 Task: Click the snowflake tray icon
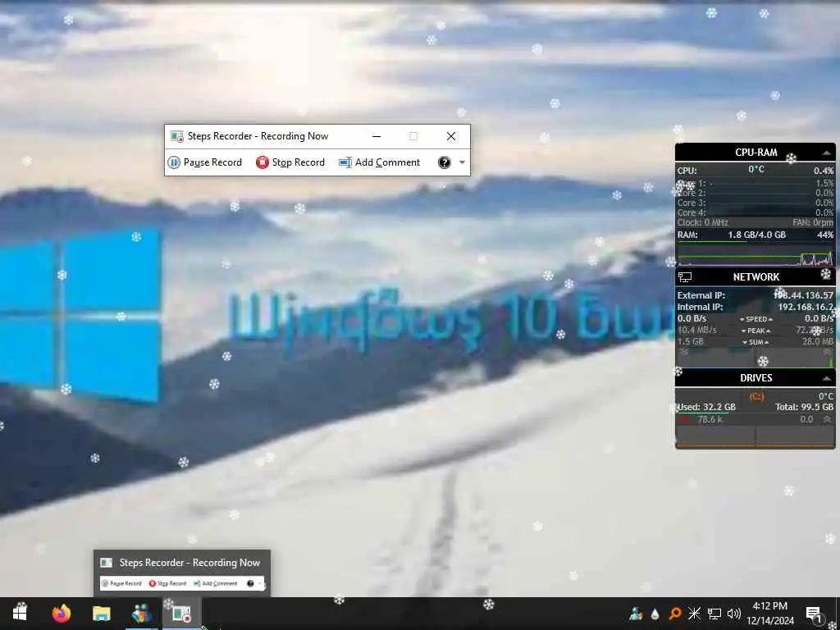694,614
